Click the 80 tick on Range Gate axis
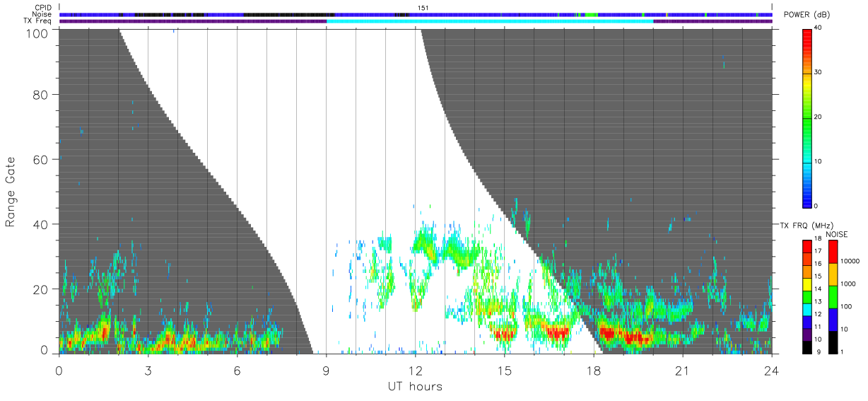868x401 pixels. click(x=42, y=95)
